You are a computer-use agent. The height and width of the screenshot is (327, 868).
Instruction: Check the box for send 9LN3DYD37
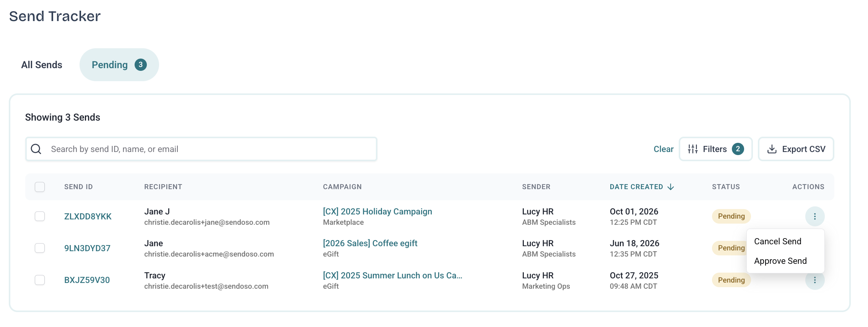[40, 248]
